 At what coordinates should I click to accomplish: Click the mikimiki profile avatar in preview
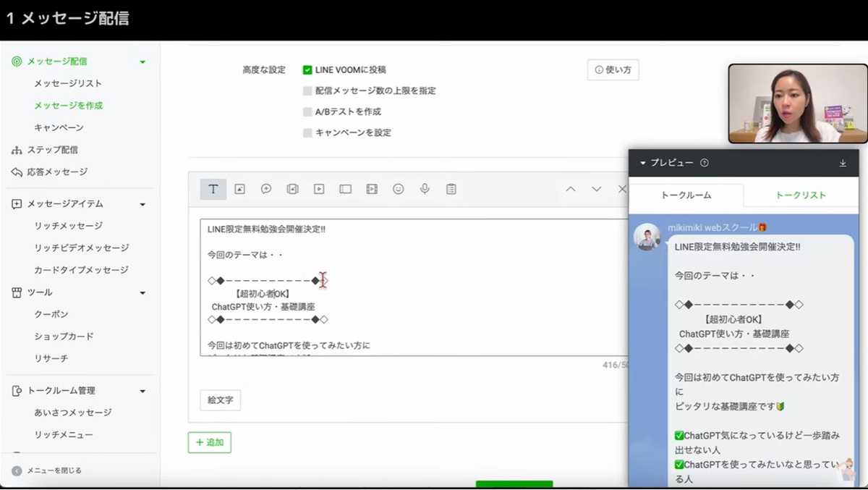pos(647,237)
